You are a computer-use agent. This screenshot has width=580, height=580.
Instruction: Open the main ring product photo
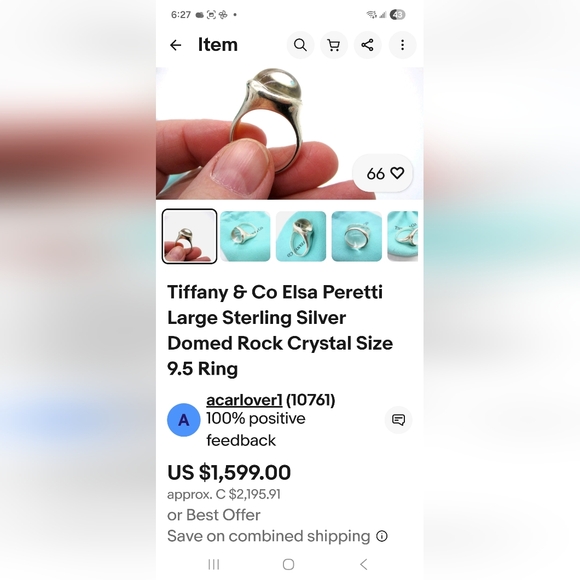pyautogui.click(x=290, y=134)
